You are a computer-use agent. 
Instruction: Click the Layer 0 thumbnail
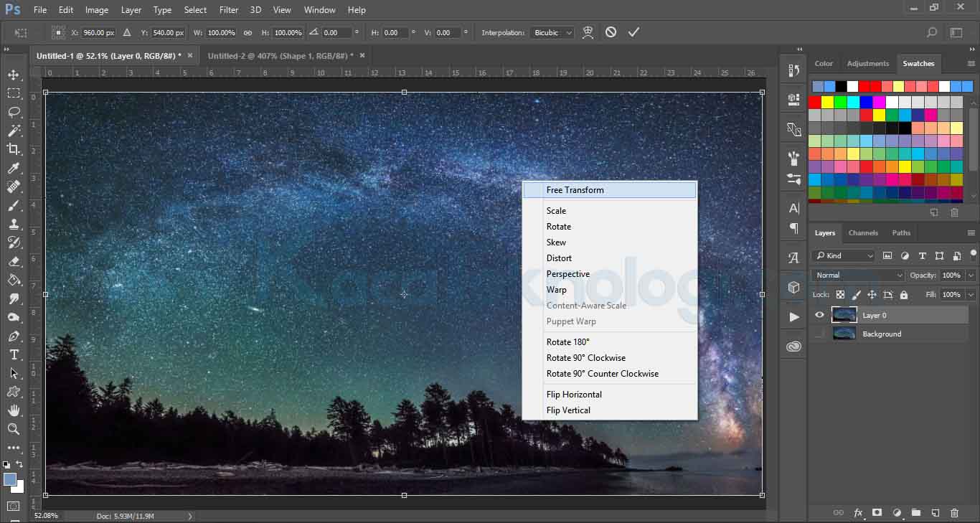[844, 315]
